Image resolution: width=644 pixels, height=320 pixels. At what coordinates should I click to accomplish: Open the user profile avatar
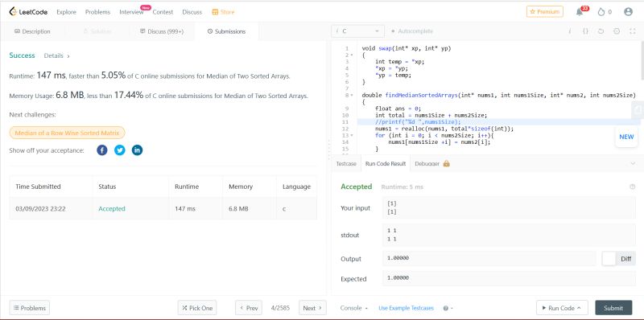(x=628, y=12)
